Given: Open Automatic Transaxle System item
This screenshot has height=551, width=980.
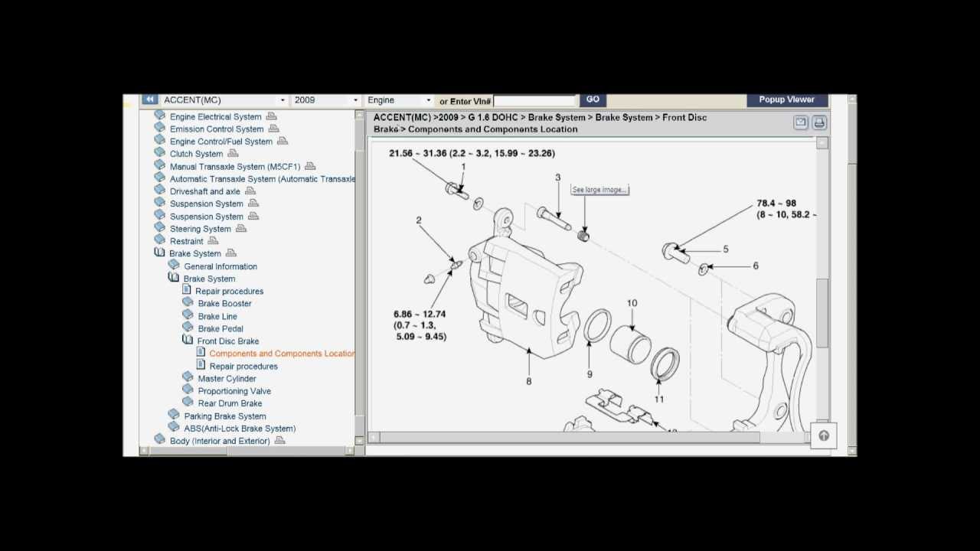Looking at the screenshot, I should pyautogui.click(x=263, y=179).
